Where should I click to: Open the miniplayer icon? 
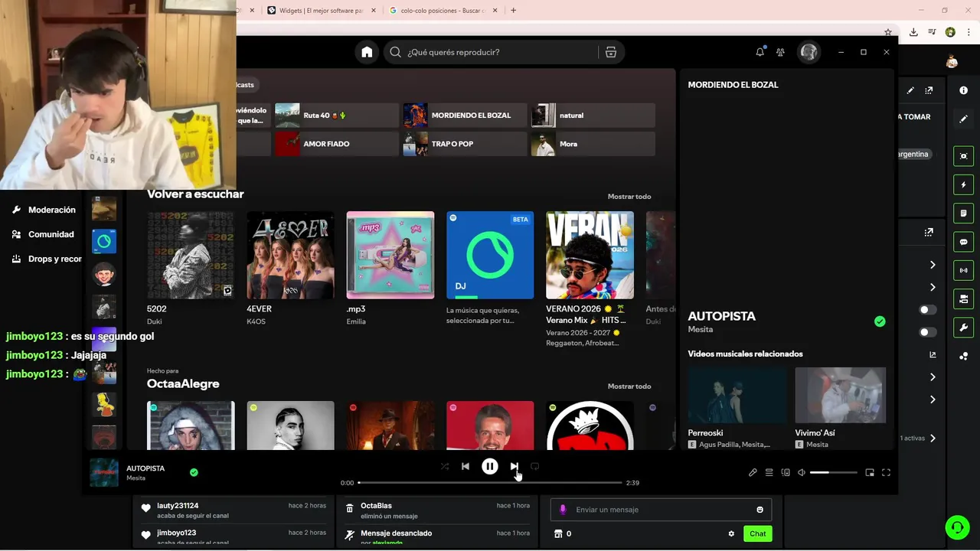pos(870,472)
